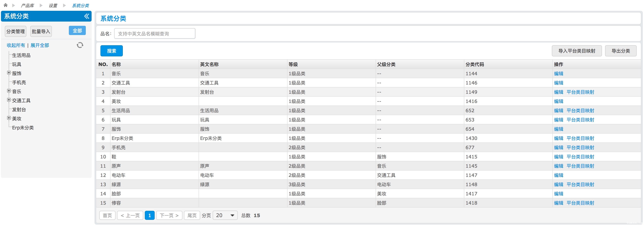
Task: Click 导入平台类目映射 button
Action: tap(577, 51)
